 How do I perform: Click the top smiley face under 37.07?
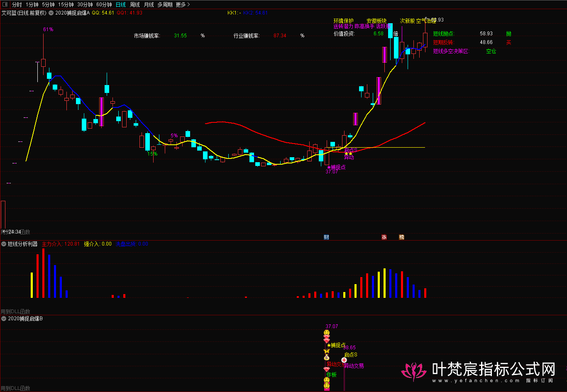point(326,333)
